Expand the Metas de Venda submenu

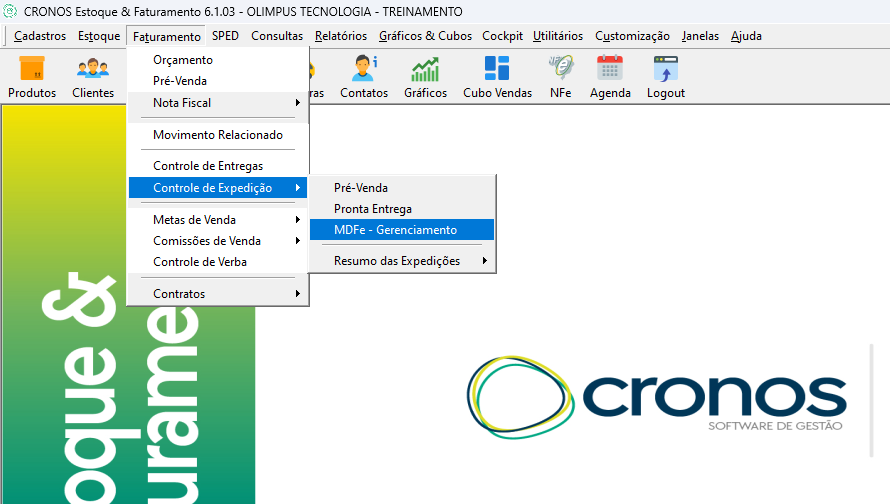tap(218, 220)
